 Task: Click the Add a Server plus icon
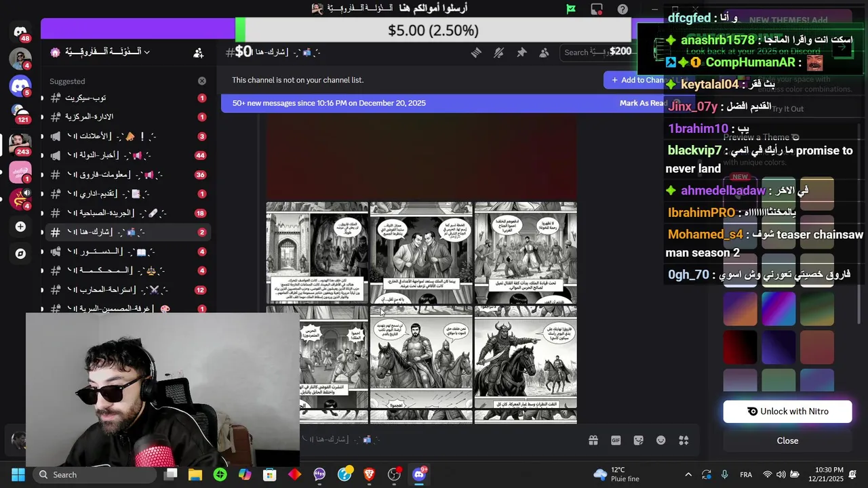pos(20,226)
